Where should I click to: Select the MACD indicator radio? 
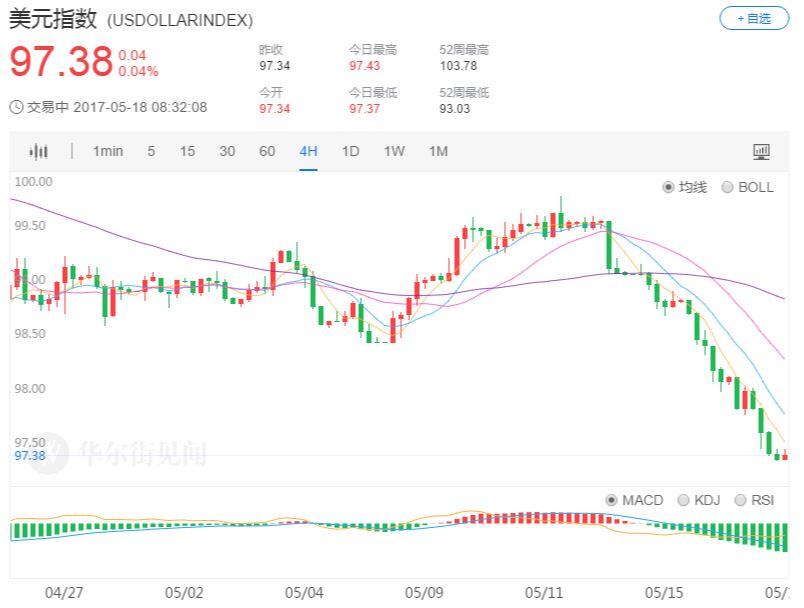(611, 500)
